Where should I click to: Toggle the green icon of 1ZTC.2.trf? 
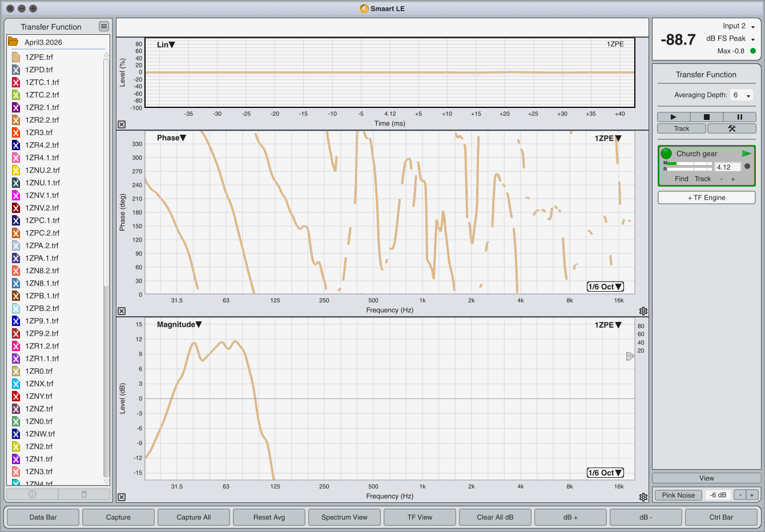(x=16, y=95)
